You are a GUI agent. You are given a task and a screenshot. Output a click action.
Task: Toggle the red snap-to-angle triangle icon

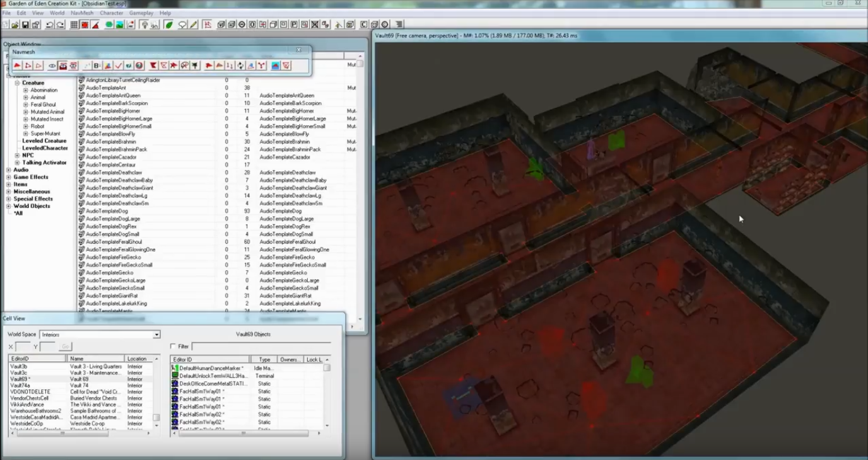tap(95, 25)
